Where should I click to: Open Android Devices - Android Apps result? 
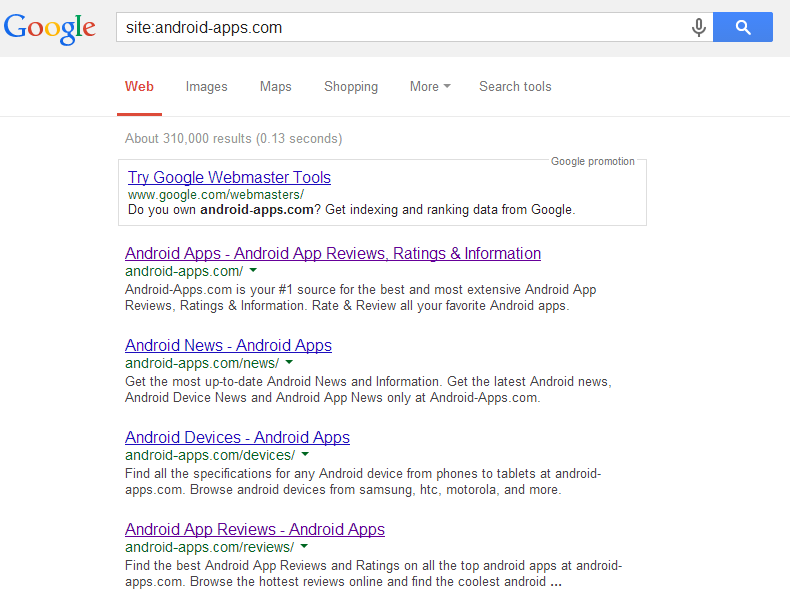(x=237, y=437)
